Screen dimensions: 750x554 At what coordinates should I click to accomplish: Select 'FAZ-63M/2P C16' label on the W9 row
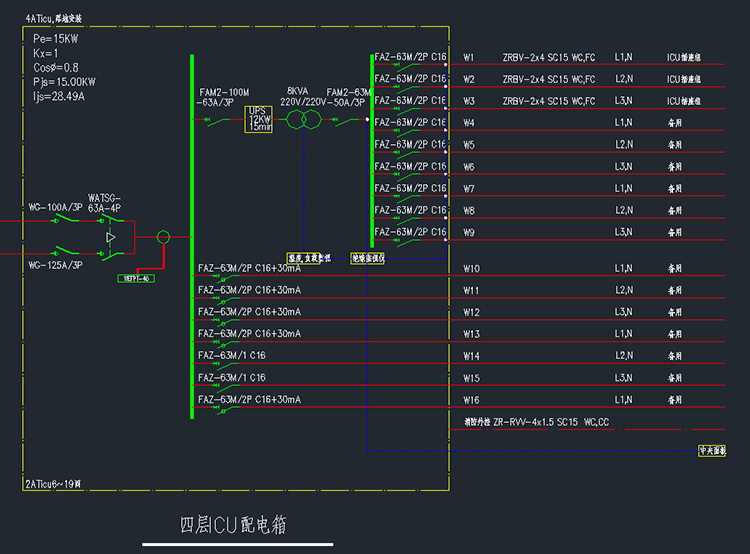(410, 232)
